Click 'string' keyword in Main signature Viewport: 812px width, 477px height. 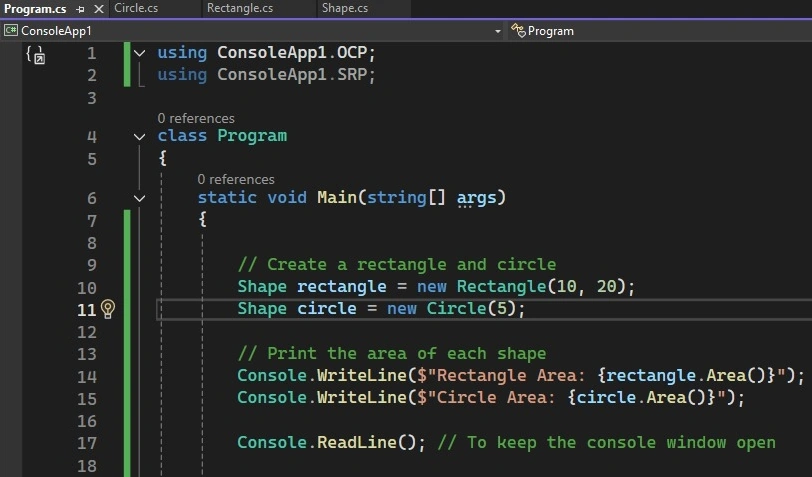(397, 197)
